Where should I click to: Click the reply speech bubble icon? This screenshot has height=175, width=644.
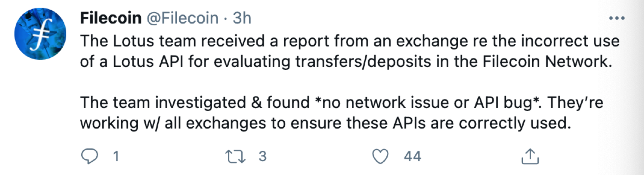[90, 156]
